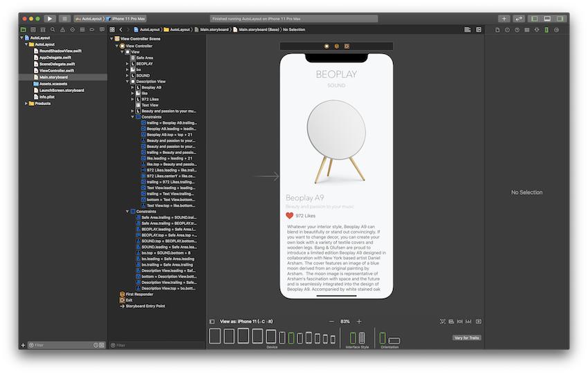The height and width of the screenshot is (374, 588).
Task: Select portrait orientation
Action: coord(383,337)
